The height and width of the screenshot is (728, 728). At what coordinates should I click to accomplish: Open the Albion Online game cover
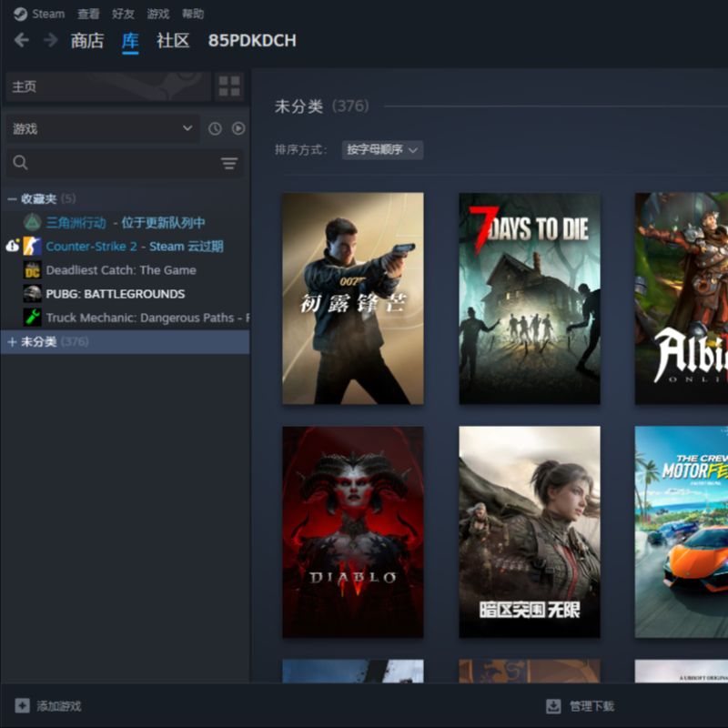(x=681, y=298)
